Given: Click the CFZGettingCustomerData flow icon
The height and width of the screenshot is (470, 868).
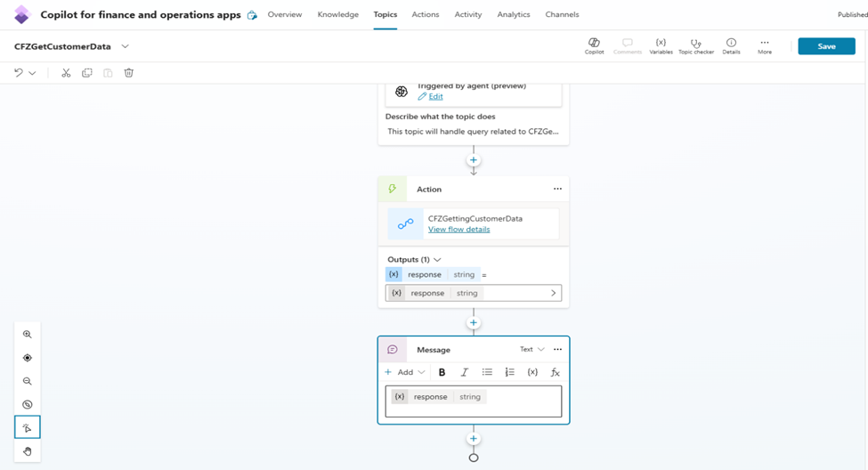Looking at the screenshot, I should pos(406,223).
